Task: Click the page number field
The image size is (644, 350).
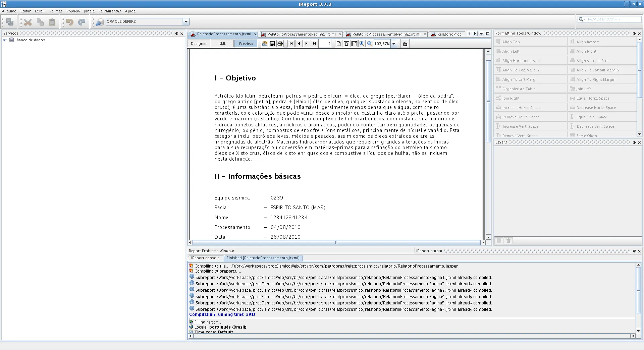Action: [325, 44]
